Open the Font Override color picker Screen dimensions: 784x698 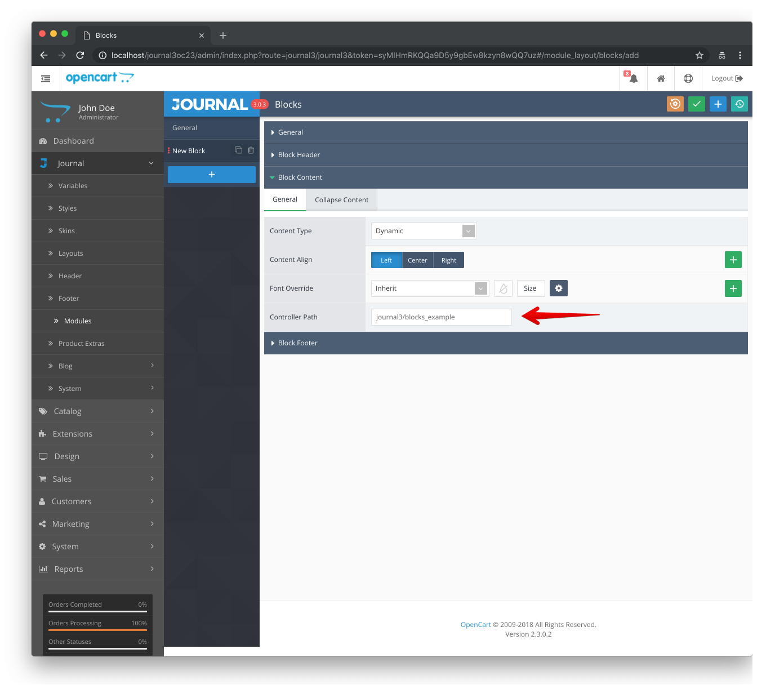click(x=503, y=288)
